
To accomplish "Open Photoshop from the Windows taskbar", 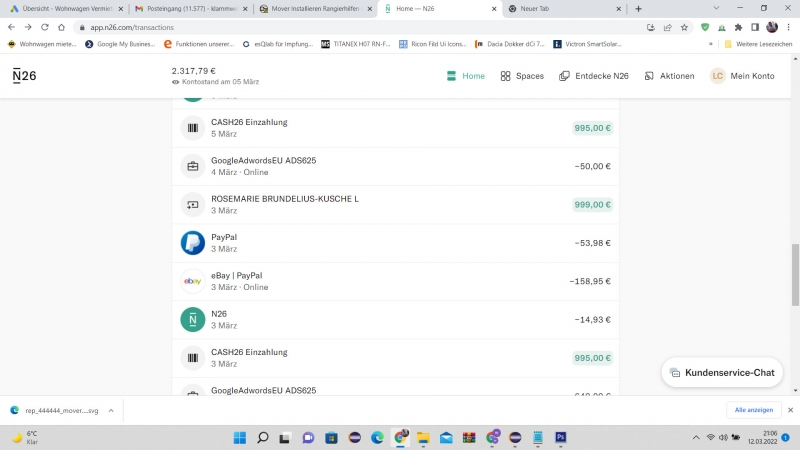I will pyautogui.click(x=561, y=437).
